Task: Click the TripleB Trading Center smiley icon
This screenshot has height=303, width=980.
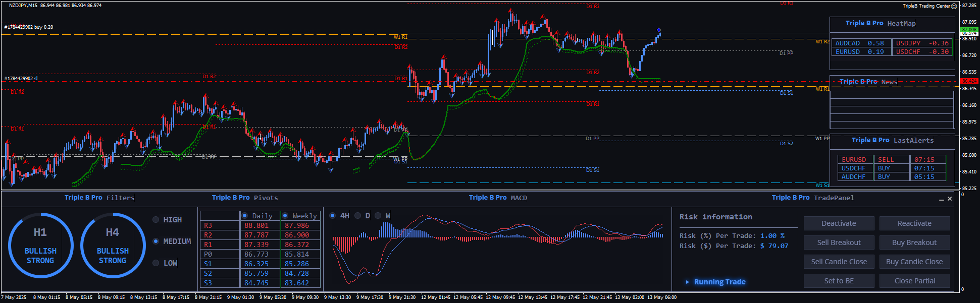Action: click(x=954, y=6)
